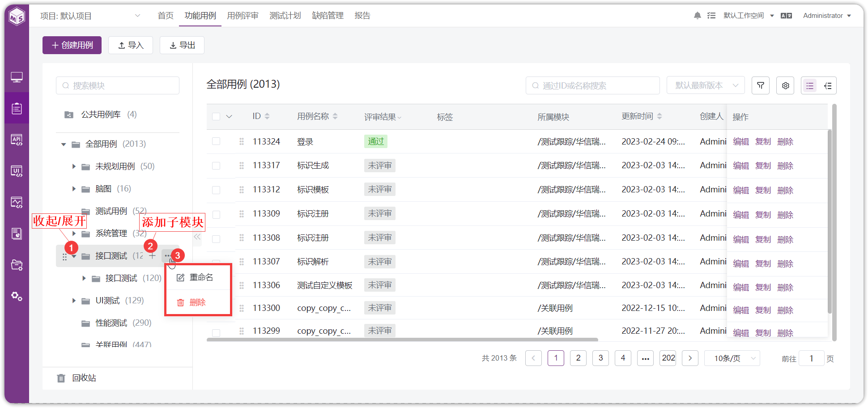Viewport: 868px width, 408px height.
Task: Expand the 未规划用例 tree node
Action: [x=74, y=166]
